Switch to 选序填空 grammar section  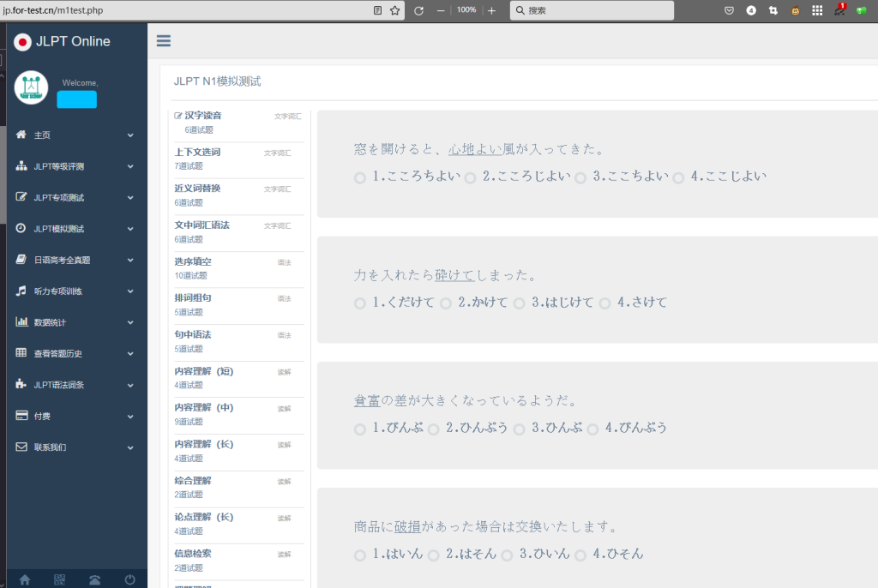coord(193,262)
